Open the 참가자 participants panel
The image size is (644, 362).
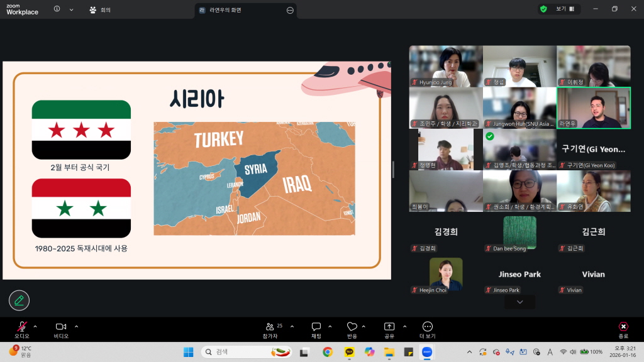point(270,327)
